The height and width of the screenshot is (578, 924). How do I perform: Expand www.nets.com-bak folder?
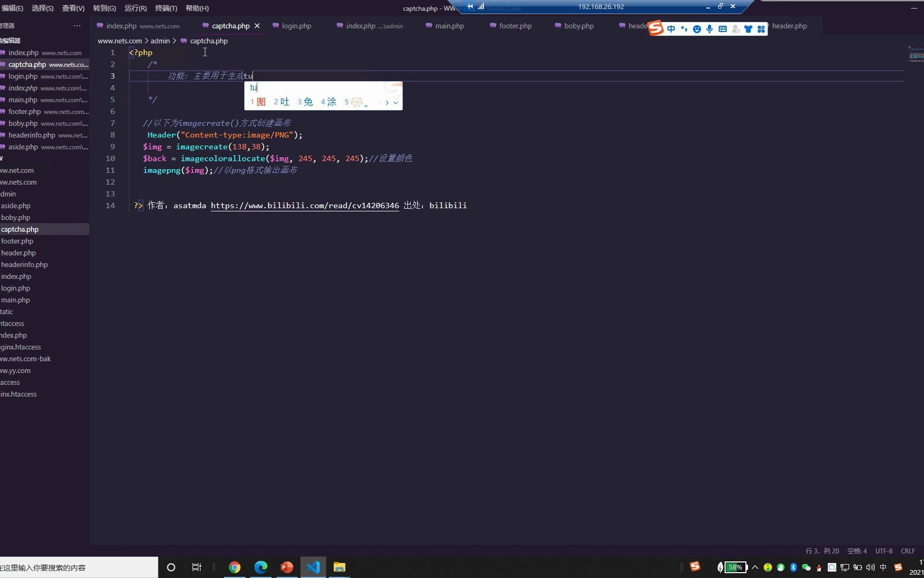click(44, 359)
